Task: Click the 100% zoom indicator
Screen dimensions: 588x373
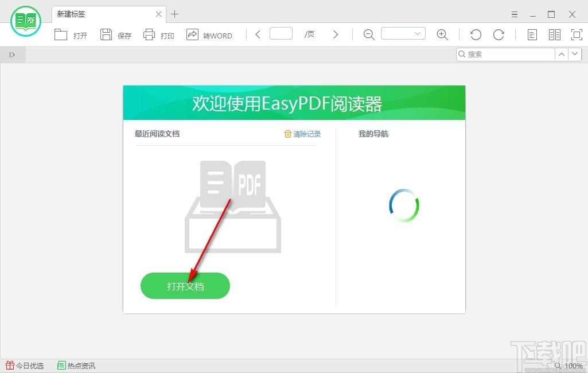Action: [x=568, y=366]
